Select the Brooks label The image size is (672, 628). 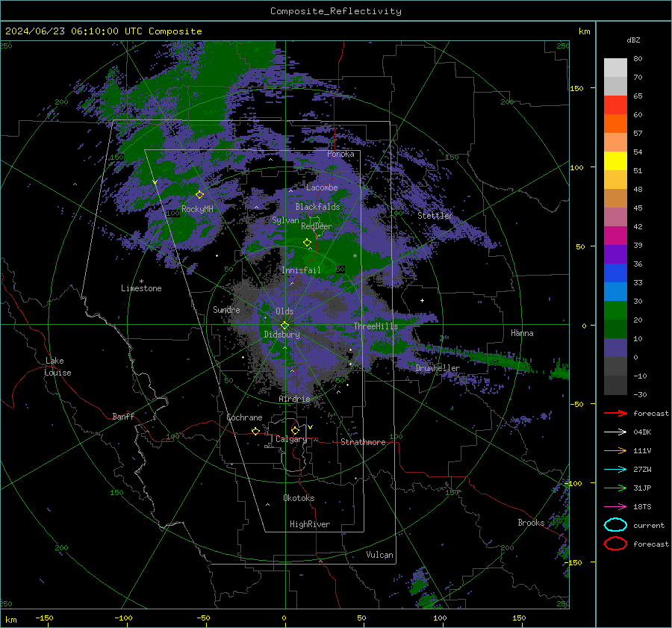pos(531,523)
